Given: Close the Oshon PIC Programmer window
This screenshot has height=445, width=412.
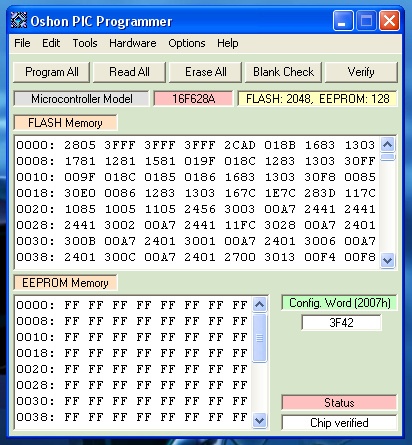Looking at the screenshot, I should pos(389,21).
